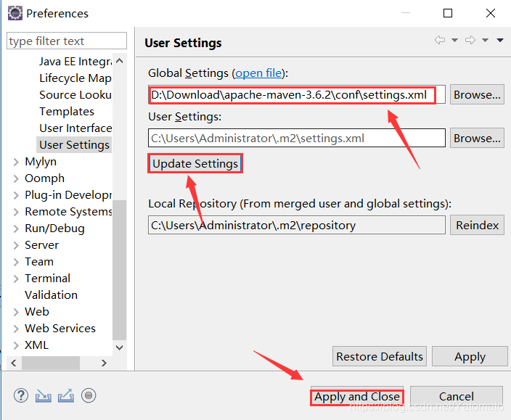The width and height of the screenshot is (511, 420).
Task: Open the view menu dropdown triangle
Action: point(500,41)
